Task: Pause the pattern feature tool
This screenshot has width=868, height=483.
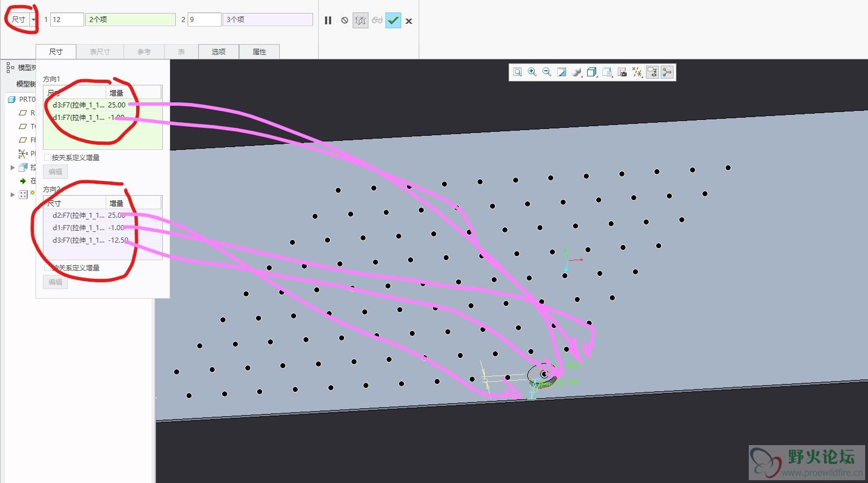Action: 328,20
